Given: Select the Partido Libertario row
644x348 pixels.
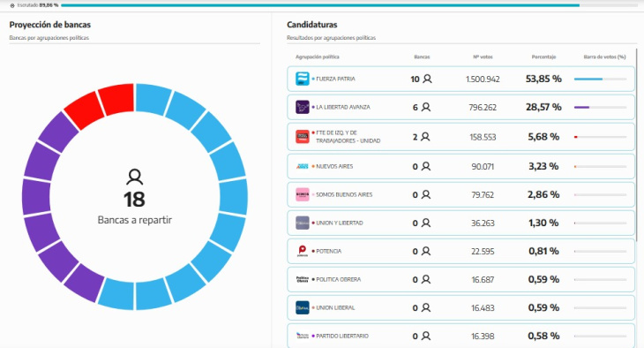Looking at the screenshot, I should (461, 336).
